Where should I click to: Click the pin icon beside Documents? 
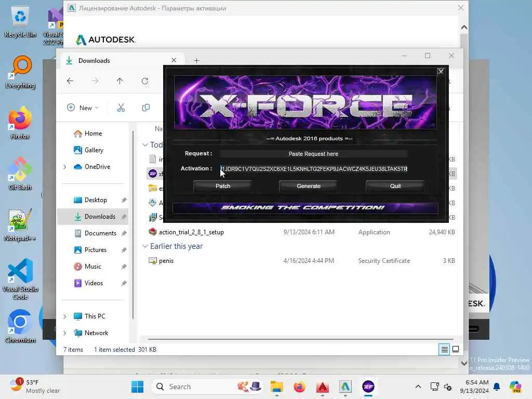click(124, 233)
